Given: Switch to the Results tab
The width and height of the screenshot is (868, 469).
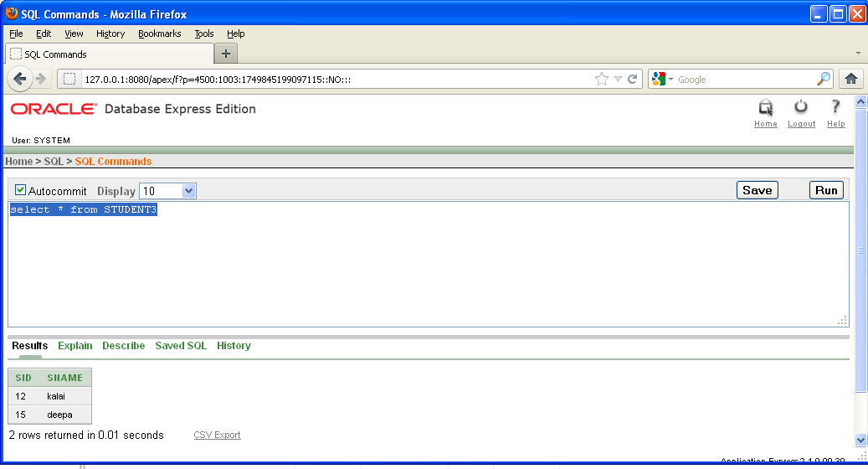Looking at the screenshot, I should click(x=30, y=346).
